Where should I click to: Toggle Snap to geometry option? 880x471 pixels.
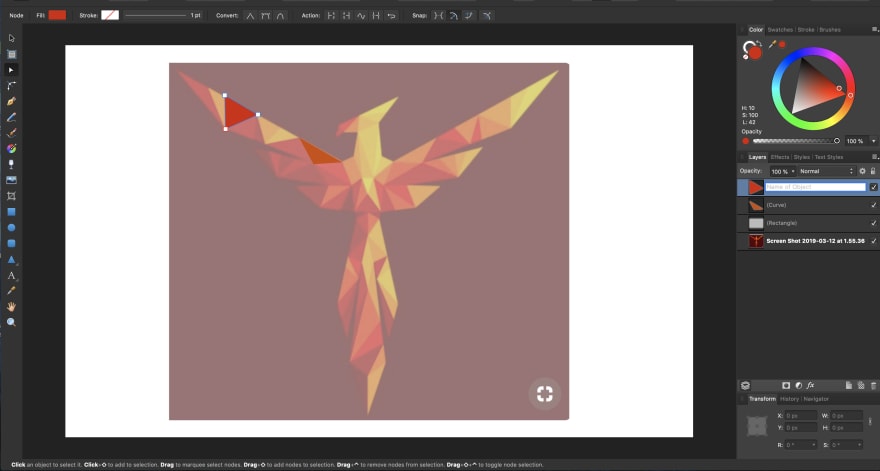click(x=453, y=16)
